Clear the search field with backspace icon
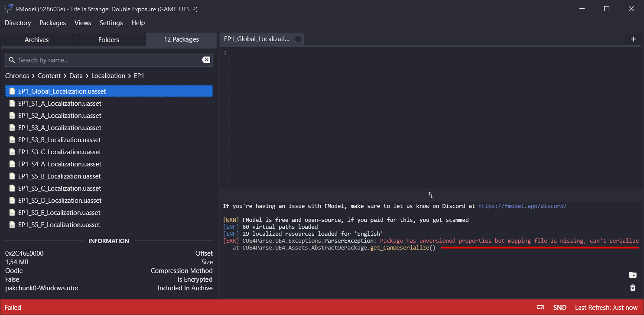 click(206, 60)
